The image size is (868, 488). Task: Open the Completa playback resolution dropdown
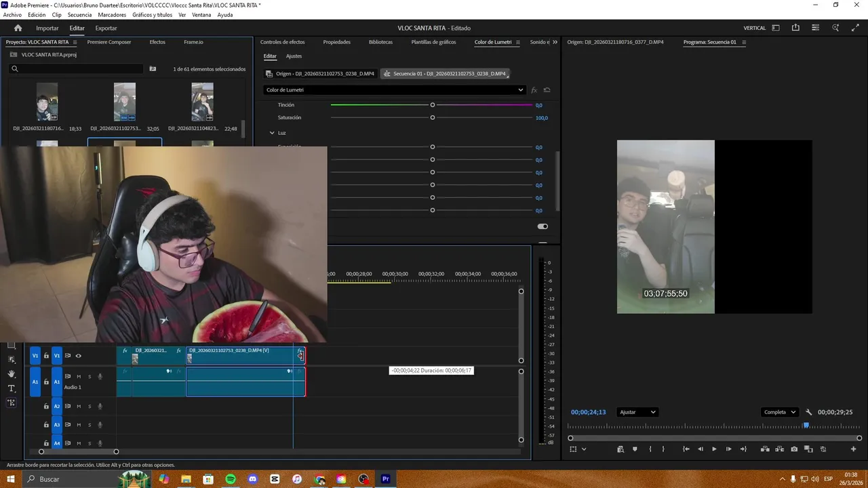coord(780,412)
